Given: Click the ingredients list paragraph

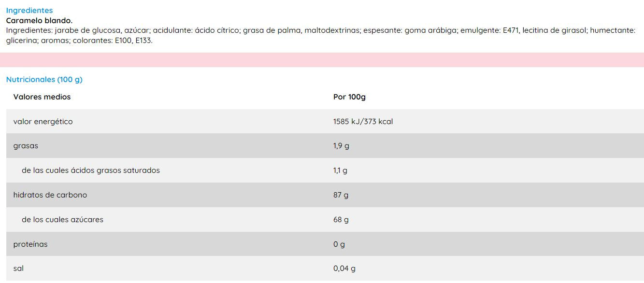Looking at the screenshot, I should pyautogui.click(x=320, y=35).
